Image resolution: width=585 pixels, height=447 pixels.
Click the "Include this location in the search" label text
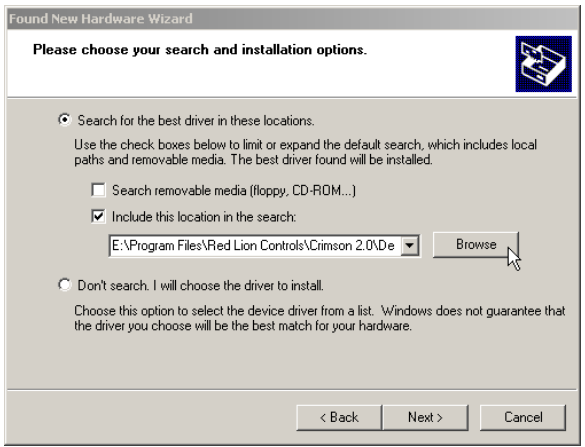[x=204, y=217]
